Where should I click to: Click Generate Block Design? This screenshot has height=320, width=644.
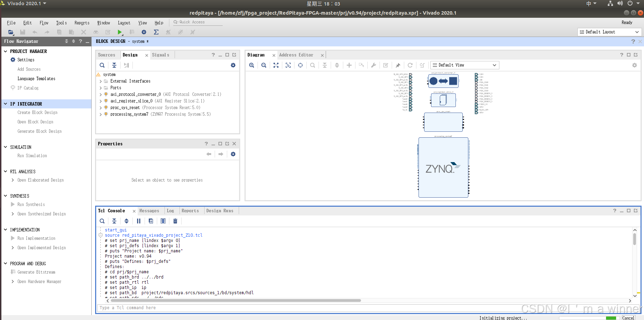(x=39, y=131)
